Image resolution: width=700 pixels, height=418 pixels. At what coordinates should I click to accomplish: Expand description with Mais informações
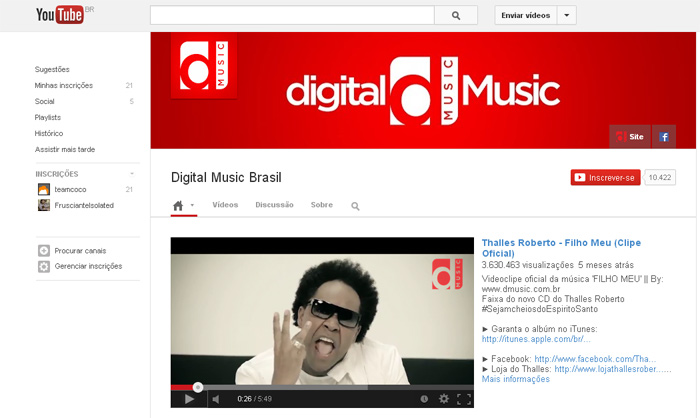point(516,379)
